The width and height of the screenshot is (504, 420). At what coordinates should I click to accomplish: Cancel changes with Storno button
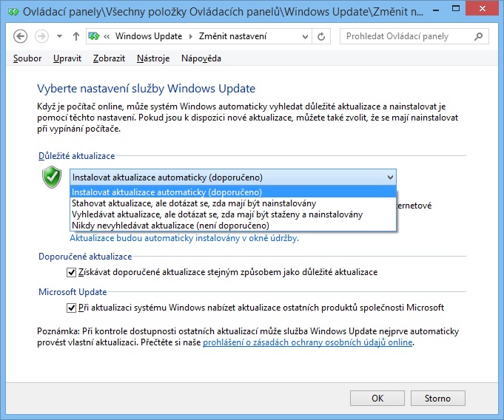tap(438, 398)
